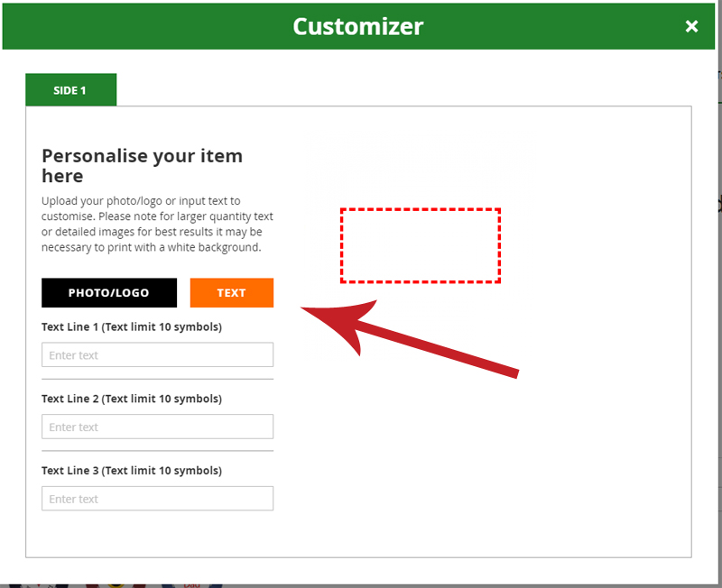
Task: Close the Customizer dialog with X icon
Action: coord(691,26)
